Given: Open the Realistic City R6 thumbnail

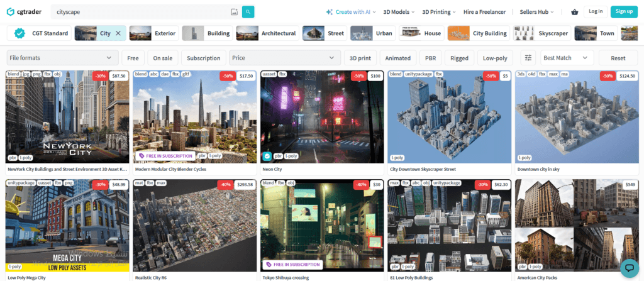Looking at the screenshot, I should [x=195, y=226].
